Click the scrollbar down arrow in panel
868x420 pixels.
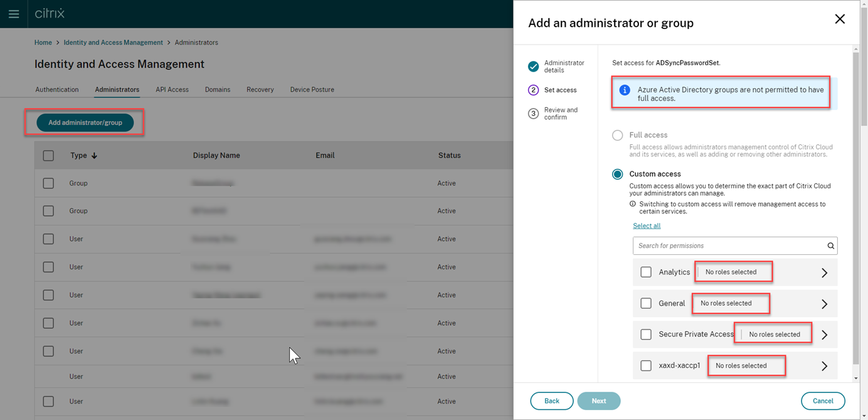[x=856, y=379]
